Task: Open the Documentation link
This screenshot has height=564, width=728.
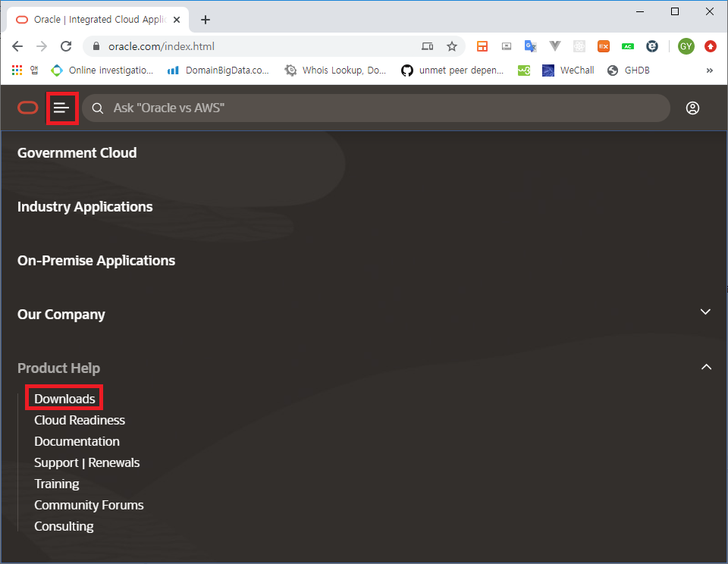Action: pos(77,441)
